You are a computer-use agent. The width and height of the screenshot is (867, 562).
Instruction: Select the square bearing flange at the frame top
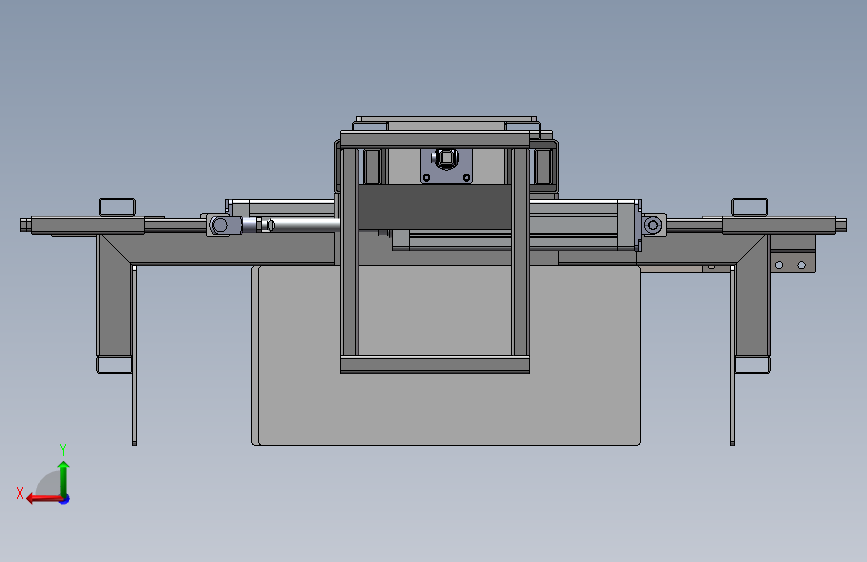tap(446, 165)
